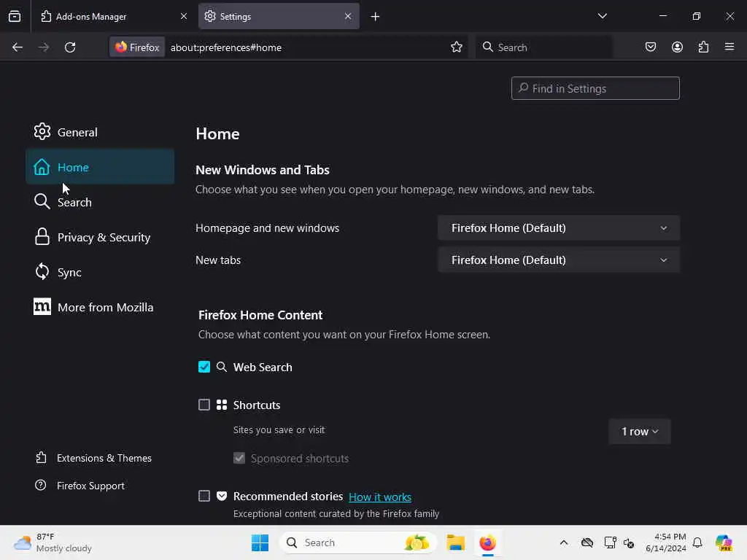The width and height of the screenshot is (747, 560).
Task: Show hidden system tray icons
Action: (564, 542)
